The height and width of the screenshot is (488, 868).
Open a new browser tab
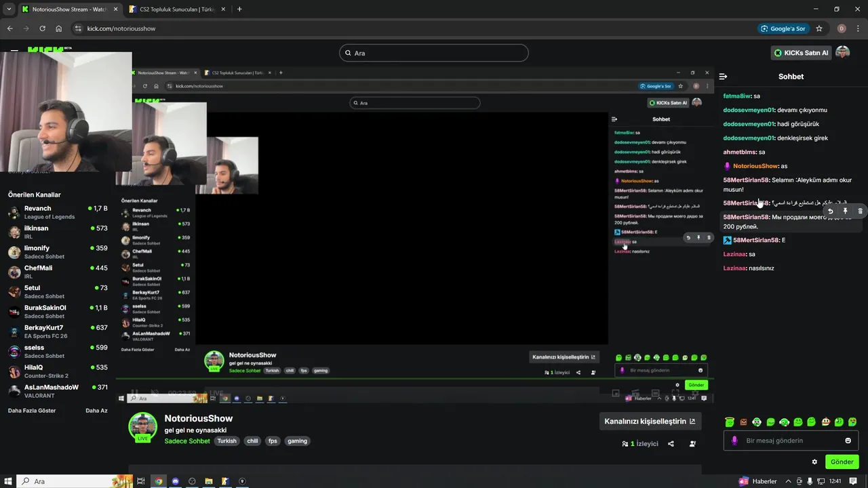tap(239, 9)
